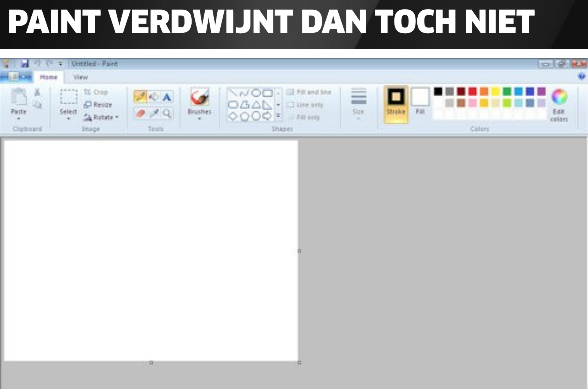Screen dimensions: 588x389
Task: Expand the Shapes gallery more arrow
Action: (x=278, y=116)
